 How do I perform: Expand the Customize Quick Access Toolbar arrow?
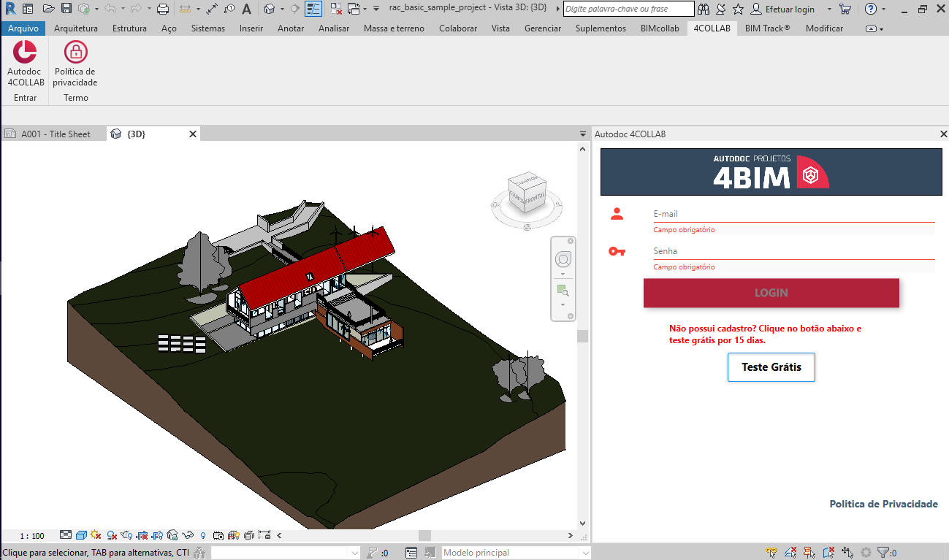tap(376, 9)
